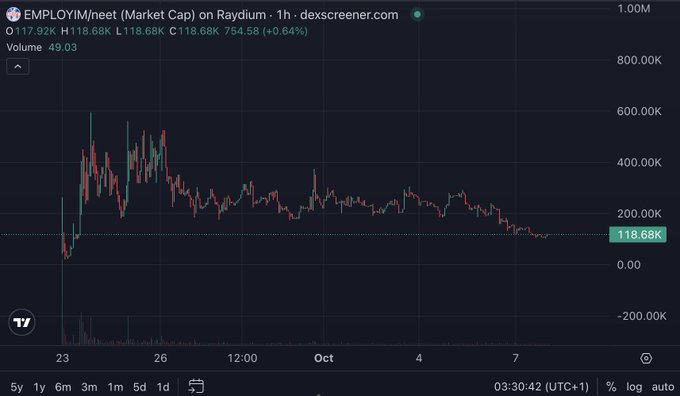Select the 1m time range
The width and height of the screenshot is (680, 396).
tap(115, 387)
